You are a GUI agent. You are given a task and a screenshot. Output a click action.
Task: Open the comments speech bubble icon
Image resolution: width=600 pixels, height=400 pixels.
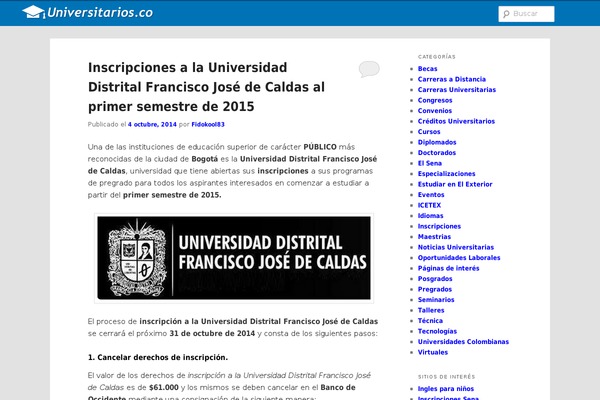(x=369, y=69)
